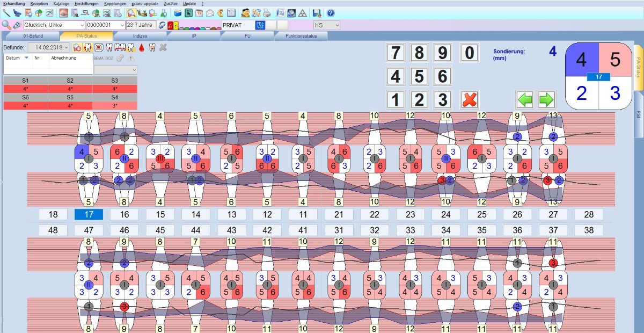Click the red X delete key
The image size is (644, 333).
pos(470,99)
